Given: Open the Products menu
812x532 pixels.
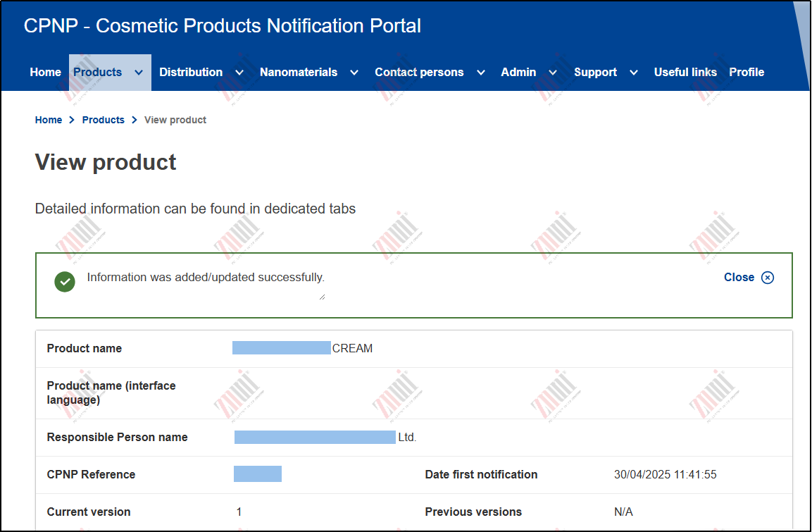Looking at the screenshot, I should coord(98,72).
